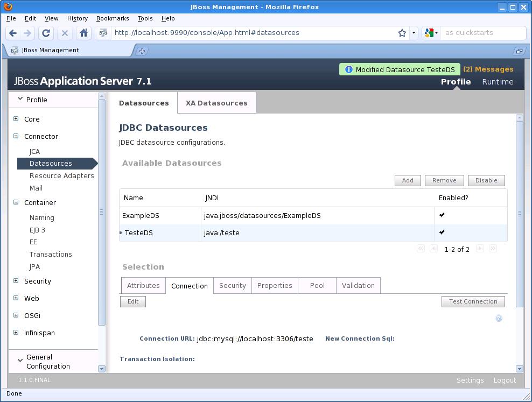Select JCA under Connector
The height and width of the screenshot is (402, 532).
34,152
